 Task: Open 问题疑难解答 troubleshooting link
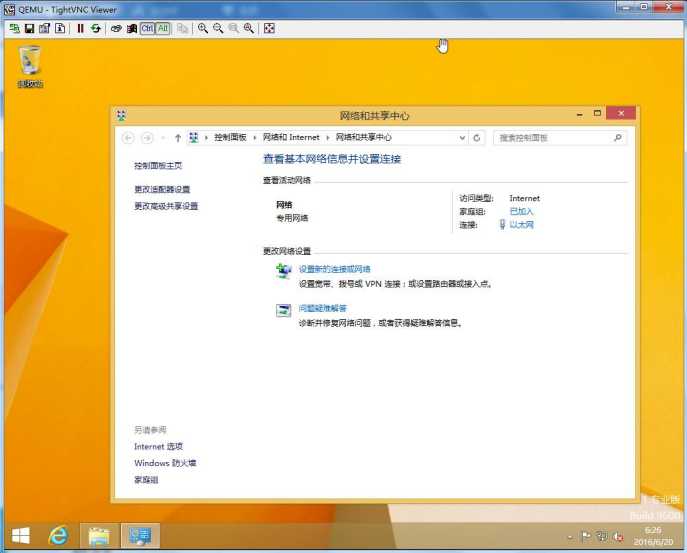point(323,308)
